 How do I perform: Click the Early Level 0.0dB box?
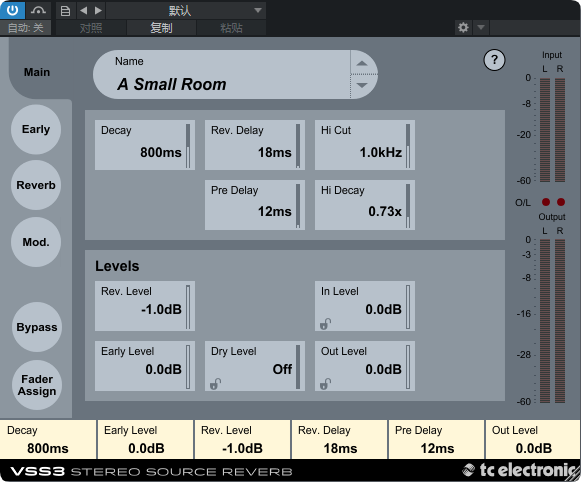click(x=145, y=366)
